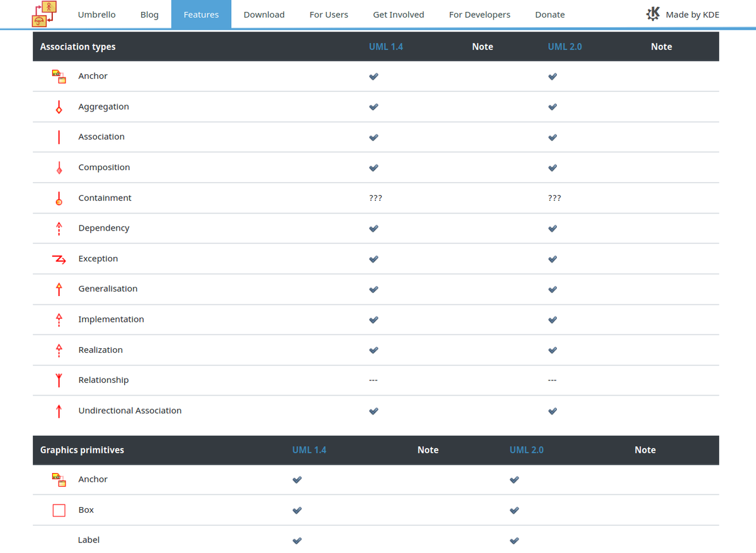Screen dimensions: 756x553
Task: Click UML 2.0 checkmark for Realization
Action: tap(553, 350)
